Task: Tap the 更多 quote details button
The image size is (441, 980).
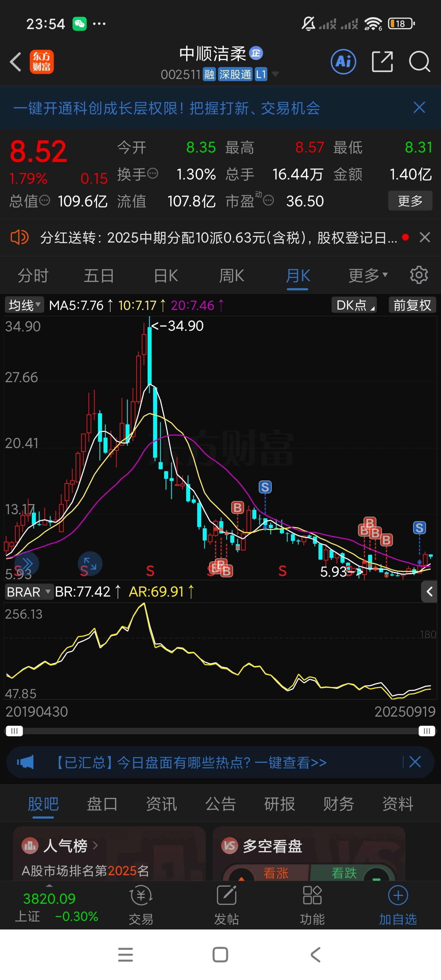Action: 410,201
